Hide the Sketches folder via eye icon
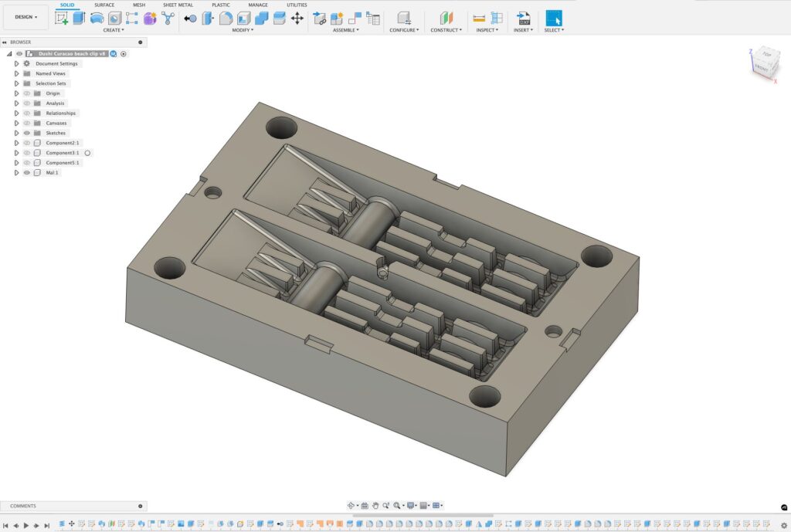The width and height of the screenshot is (791, 532). (x=27, y=133)
